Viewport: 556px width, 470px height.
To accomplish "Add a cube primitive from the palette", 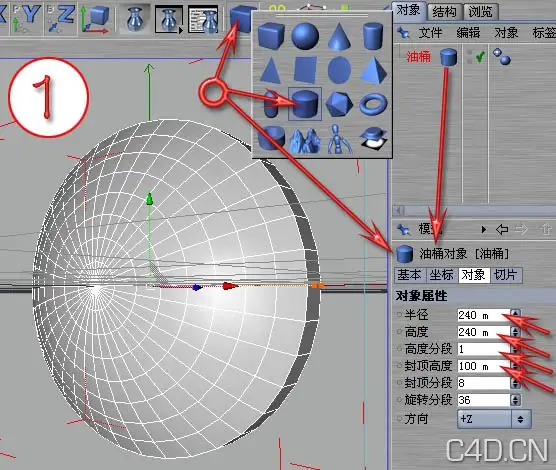I will (271, 35).
